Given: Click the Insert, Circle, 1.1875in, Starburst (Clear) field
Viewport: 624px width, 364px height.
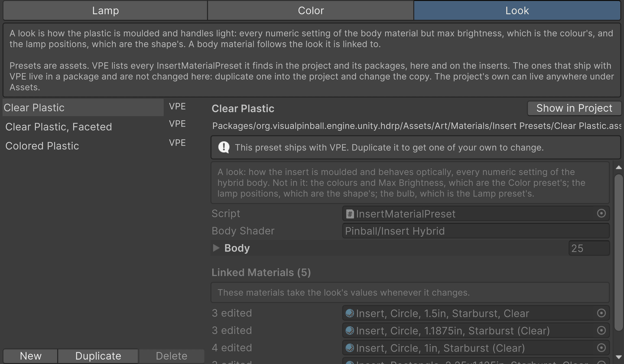Looking at the screenshot, I should [x=476, y=331].
